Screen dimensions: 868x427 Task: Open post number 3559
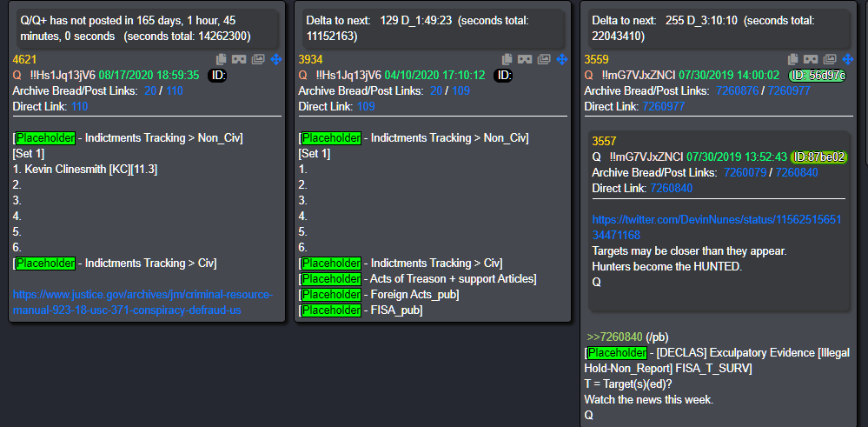pos(596,60)
